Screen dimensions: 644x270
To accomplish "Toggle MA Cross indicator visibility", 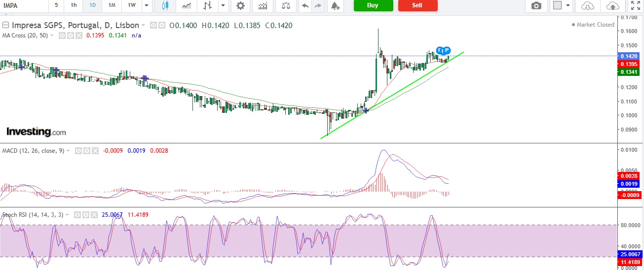I will [62, 36].
